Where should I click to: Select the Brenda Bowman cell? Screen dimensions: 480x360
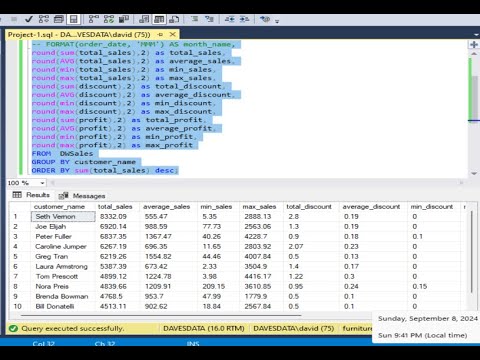63,296
